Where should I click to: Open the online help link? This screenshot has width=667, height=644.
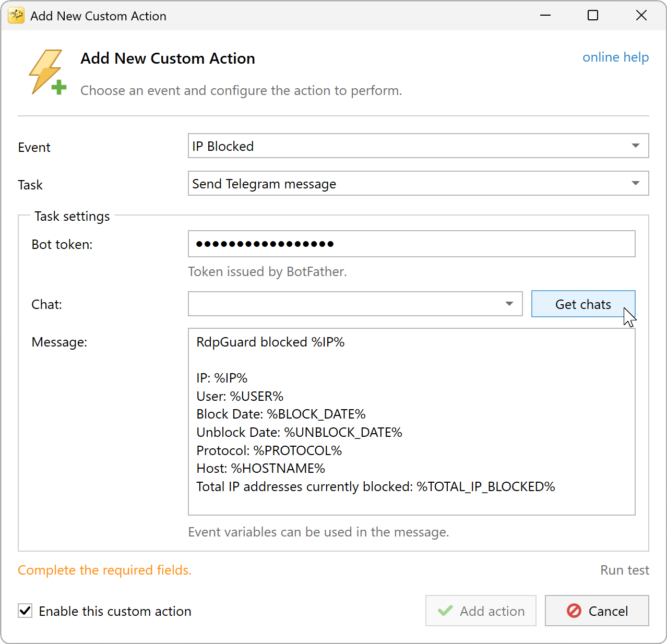(615, 57)
